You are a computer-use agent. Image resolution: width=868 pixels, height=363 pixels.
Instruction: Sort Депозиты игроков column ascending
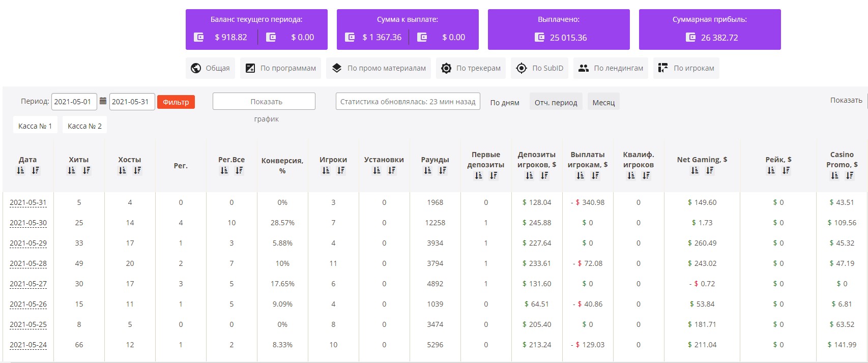pyautogui.click(x=529, y=175)
